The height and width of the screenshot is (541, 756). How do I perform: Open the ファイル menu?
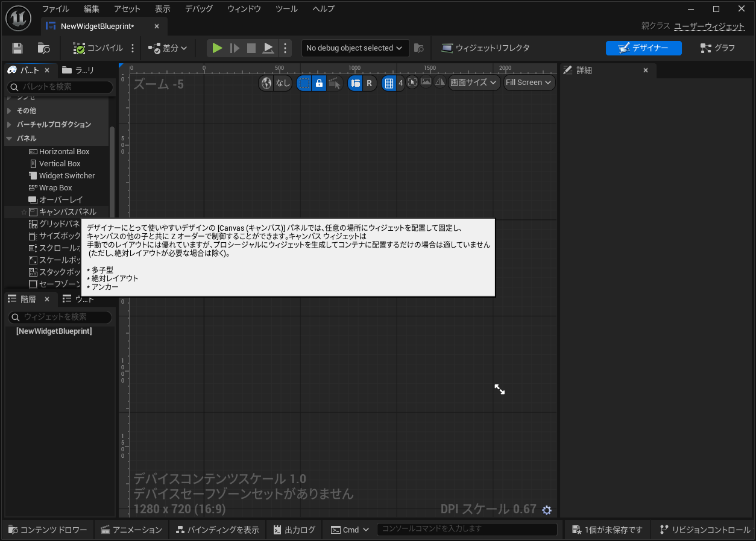coord(55,9)
